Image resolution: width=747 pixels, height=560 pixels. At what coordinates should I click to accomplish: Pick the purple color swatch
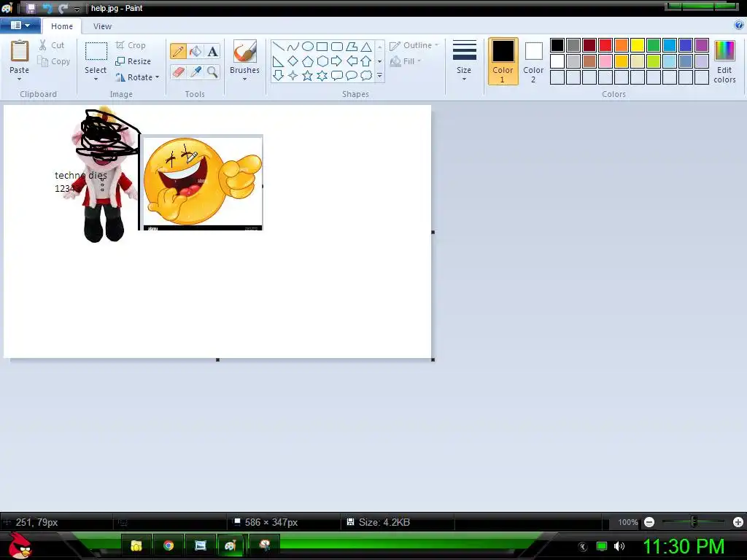(701, 45)
